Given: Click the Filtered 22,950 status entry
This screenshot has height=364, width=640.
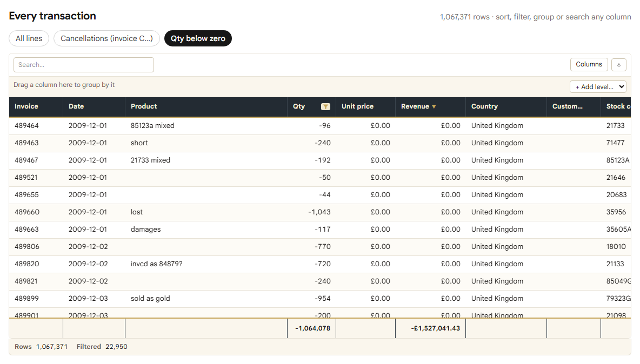Looking at the screenshot, I should tap(102, 347).
